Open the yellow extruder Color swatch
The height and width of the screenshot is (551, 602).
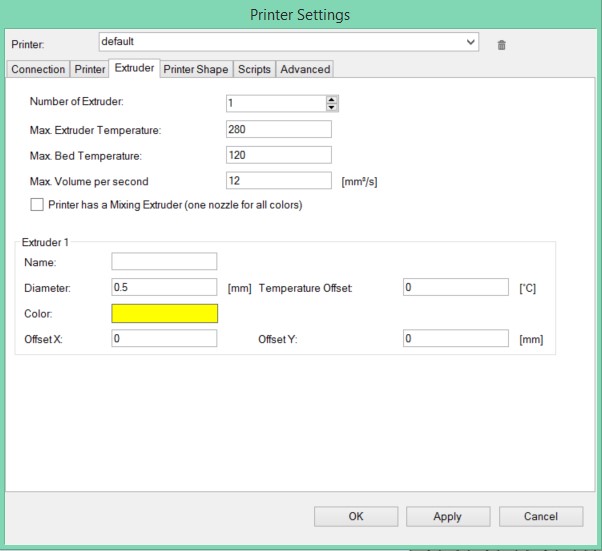click(x=164, y=313)
